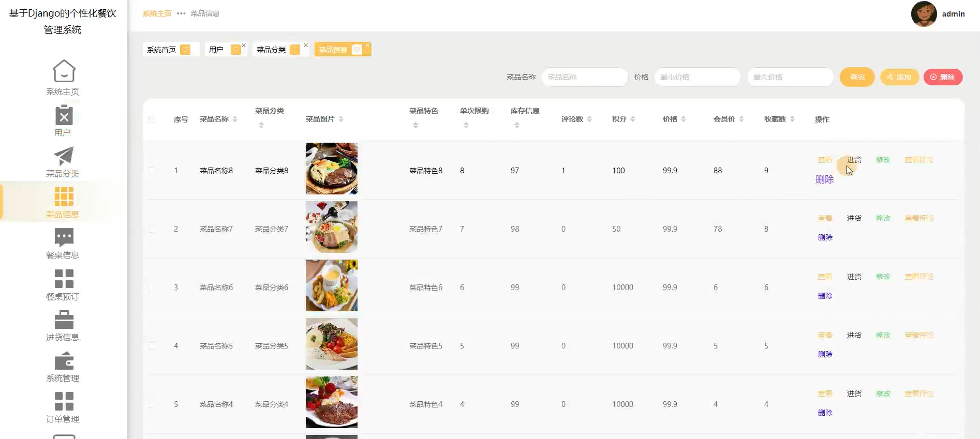The image size is (980, 439).
Task: Click shield icon on 用户 tab
Action: coord(235,50)
